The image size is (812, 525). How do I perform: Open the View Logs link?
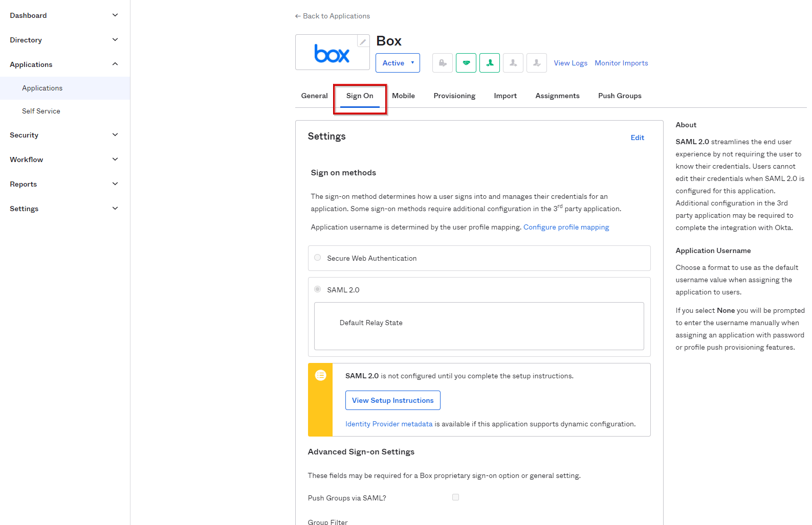[570, 63]
